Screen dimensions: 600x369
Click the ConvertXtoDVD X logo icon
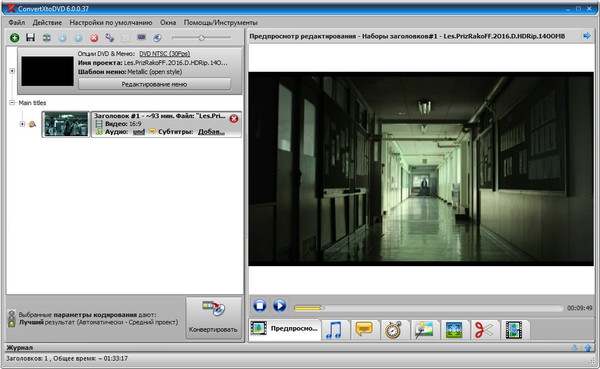11,8
